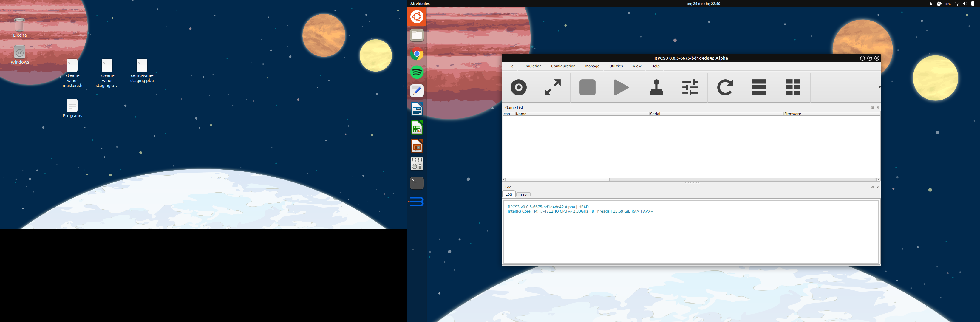Float the Game List panel using its detach icon
Screen dimensions: 980x322
872,108
